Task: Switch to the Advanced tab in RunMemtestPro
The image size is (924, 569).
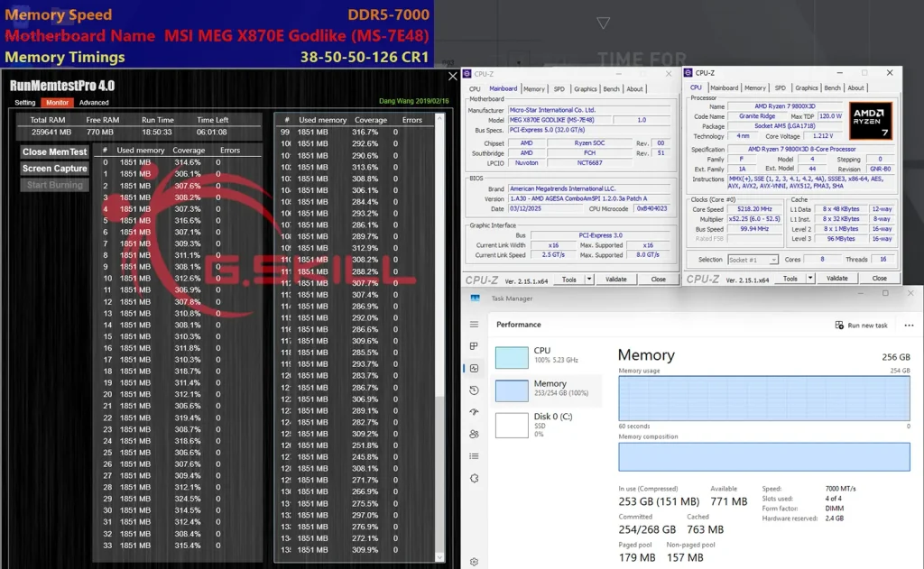Action: pos(94,103)
